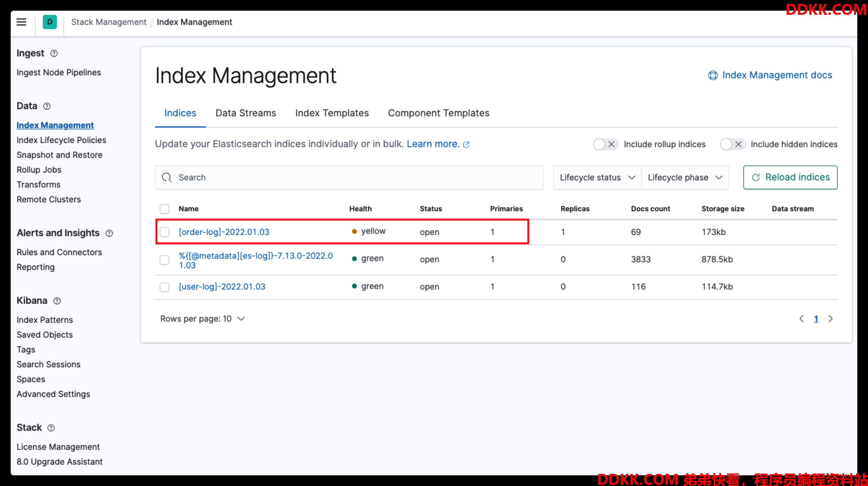Screen dimensions: 868x486
Task: Click the magnifier icon in Search box
Action: (x=167, y=177)
